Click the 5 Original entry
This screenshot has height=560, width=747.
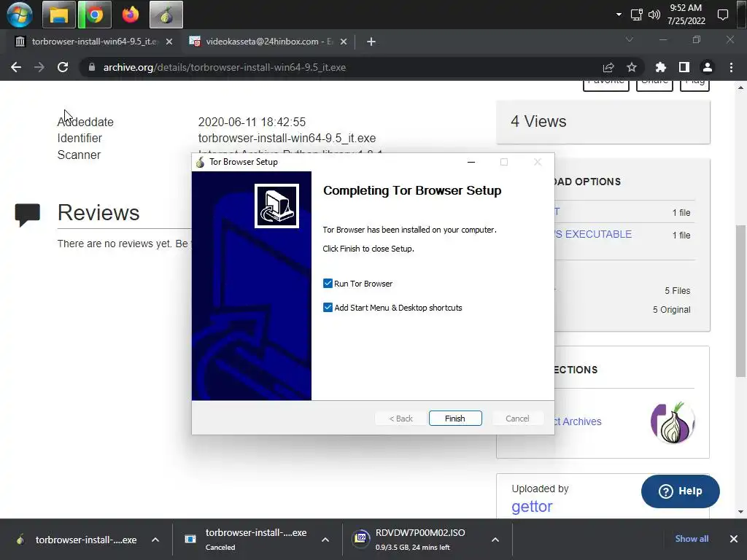coord(671,309)
